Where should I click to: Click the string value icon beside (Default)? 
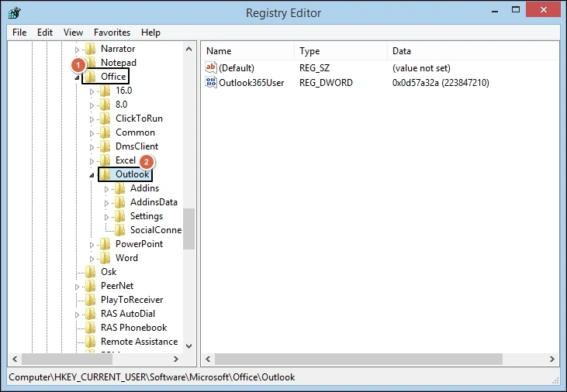210,67
